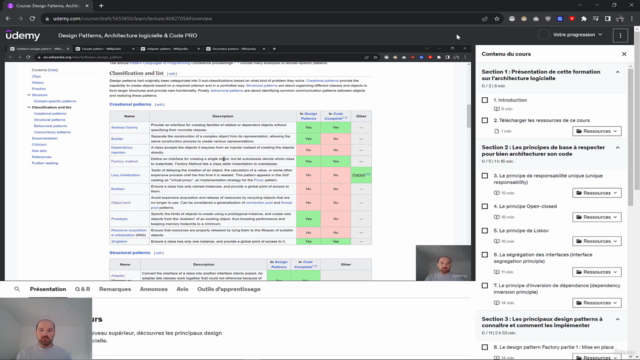Open Ressources dropdown for inversion de dépendance
Screen dimensions: 640x360
[x=597, y=303]
